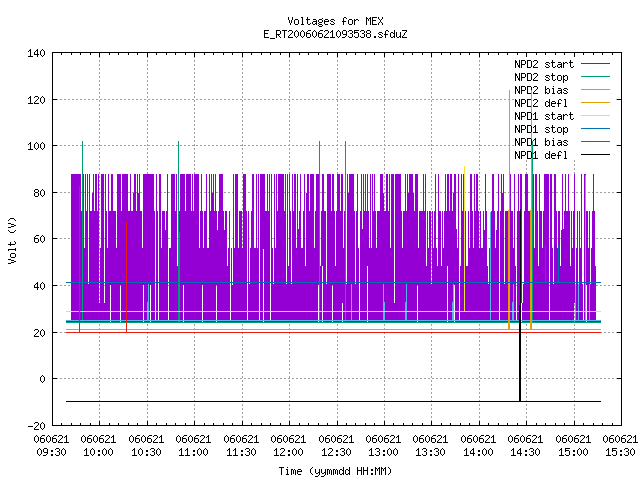Click the x-axis time label 09:30
This screenshot has height=480, width=640.
click(x=51, y=453)
